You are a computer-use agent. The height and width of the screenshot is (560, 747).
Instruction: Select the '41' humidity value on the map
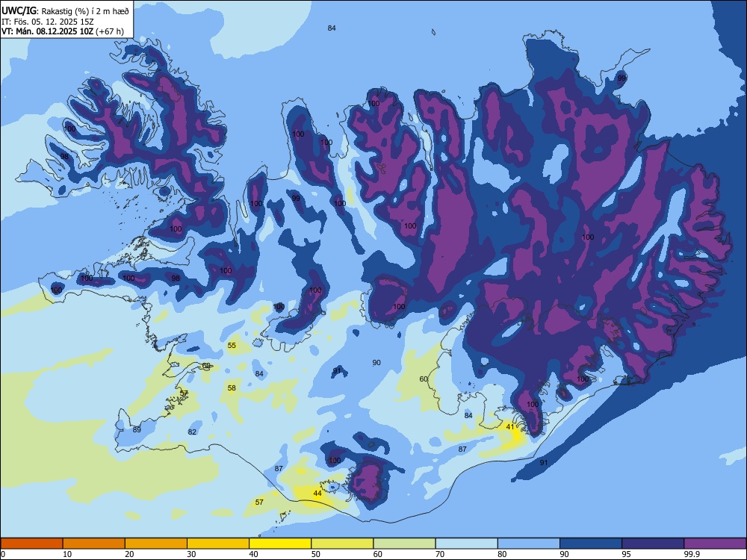pos(510,427)
